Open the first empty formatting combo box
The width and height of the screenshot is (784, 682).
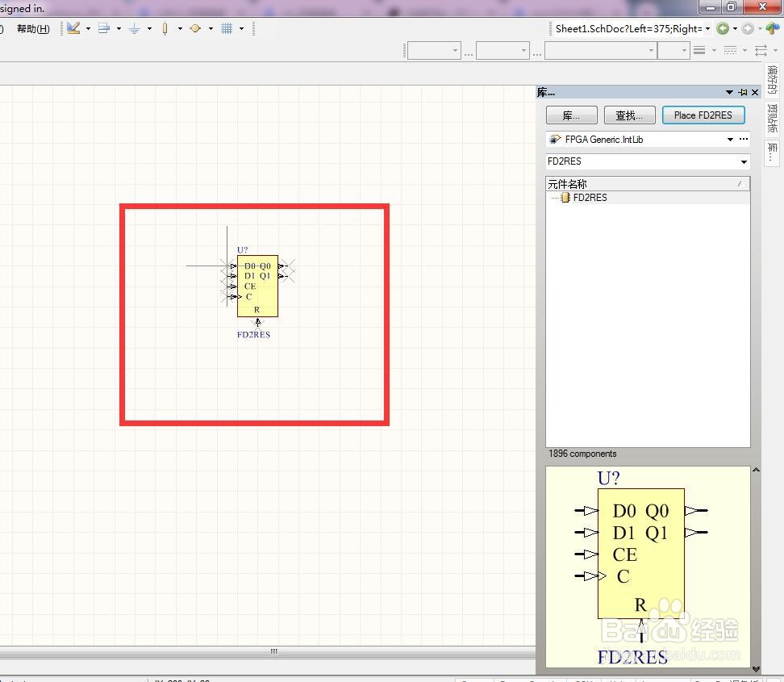[x=434, y=51]
